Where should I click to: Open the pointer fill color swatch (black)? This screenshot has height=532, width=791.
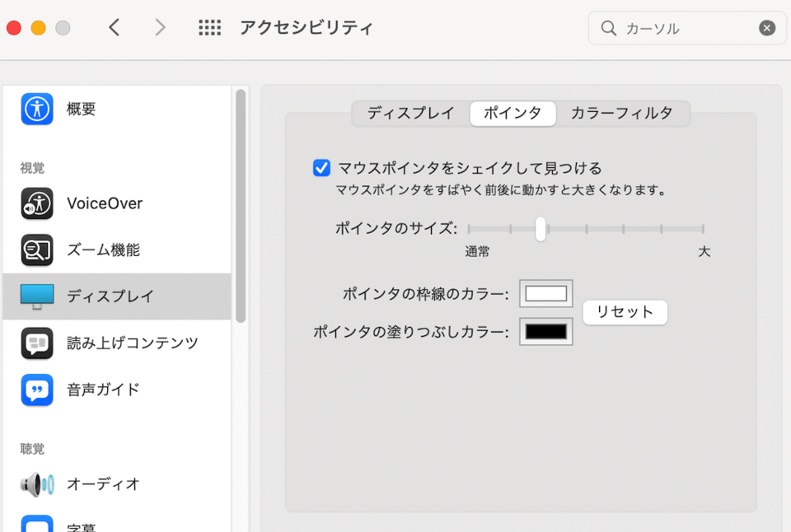545,332
